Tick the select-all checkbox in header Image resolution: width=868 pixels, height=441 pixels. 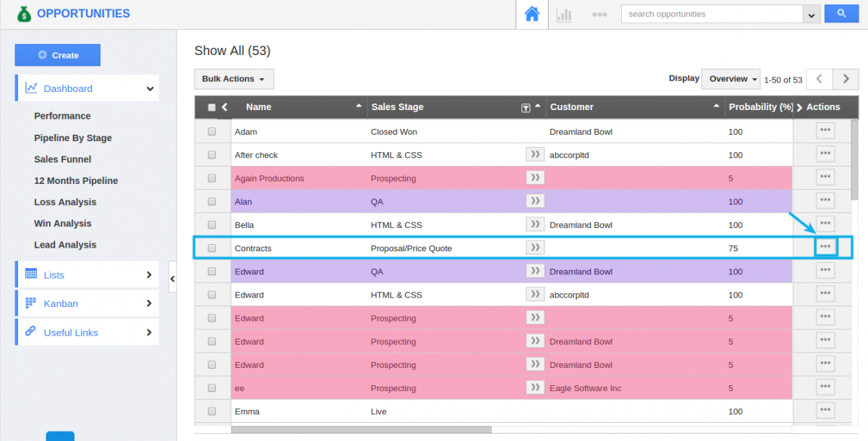point(212,107)
